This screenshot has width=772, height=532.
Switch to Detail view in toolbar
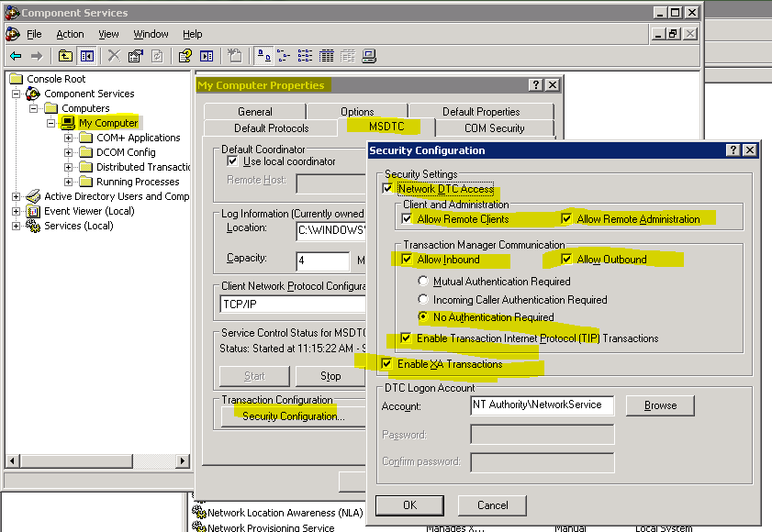pyautogui.click(x=326, y=56)
